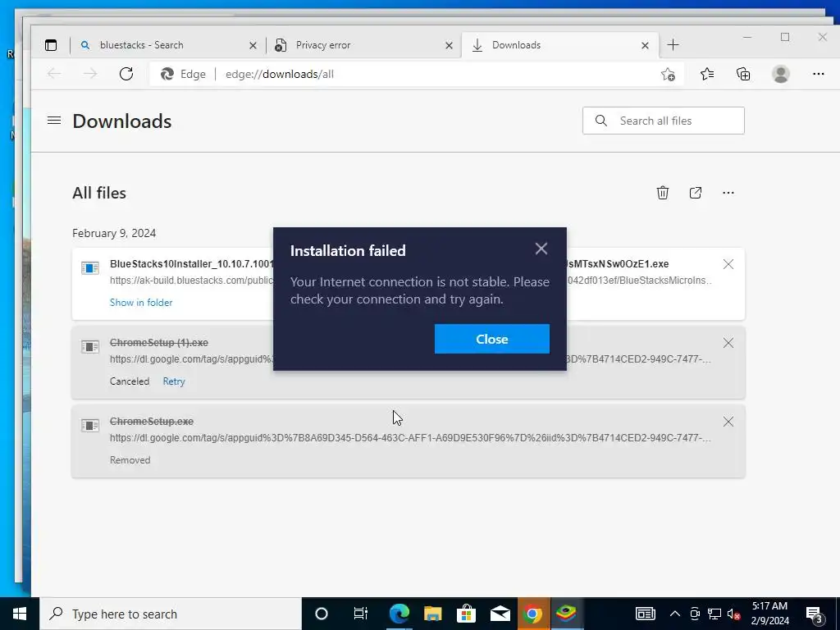Remove ChromeSetup (1).exe entry from list
The height and width of the screenshot is (630, 840).
728,343
